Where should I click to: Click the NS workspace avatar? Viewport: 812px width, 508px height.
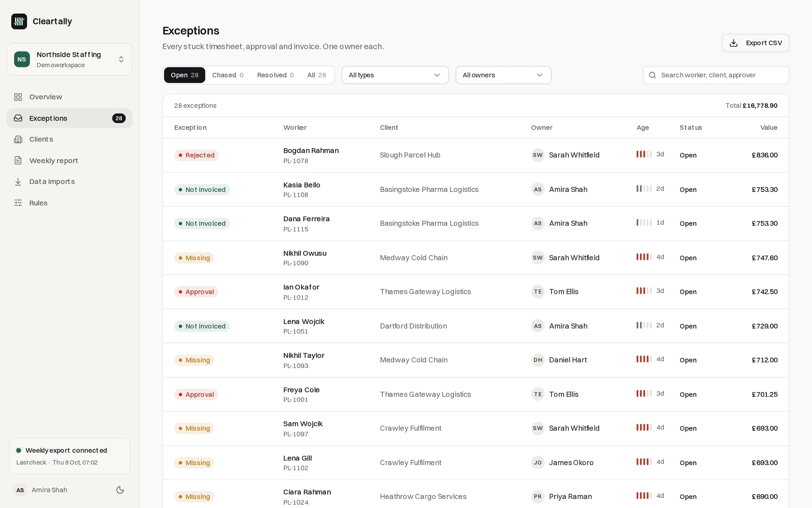click(x=22, y=59)
